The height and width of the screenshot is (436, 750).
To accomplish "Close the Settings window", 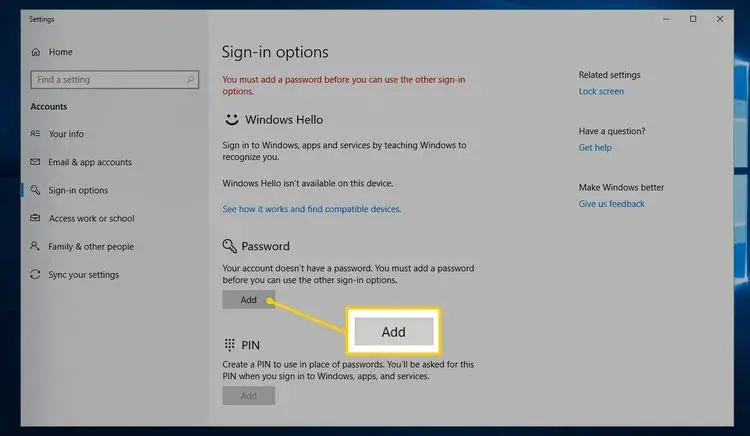I will coord(720,19).
